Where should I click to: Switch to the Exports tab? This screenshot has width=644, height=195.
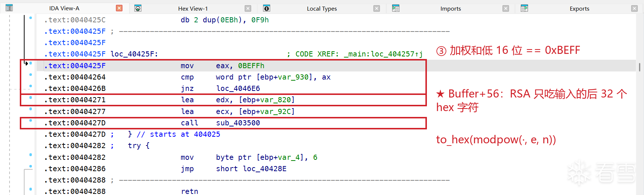point(579,8)
